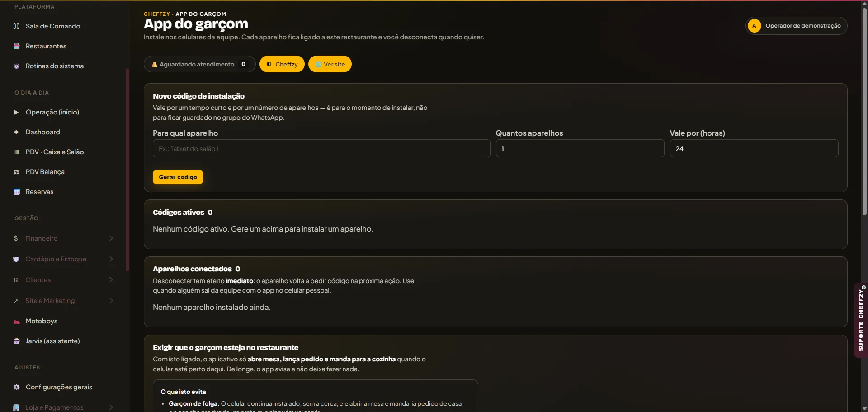Click the Operação (início) play icon
868x412 pixels.
click(16, 112)
